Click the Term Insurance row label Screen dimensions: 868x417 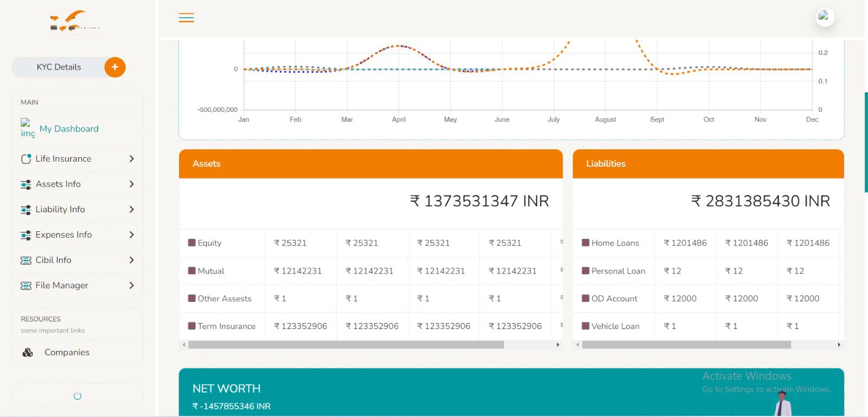click(226, 326)
